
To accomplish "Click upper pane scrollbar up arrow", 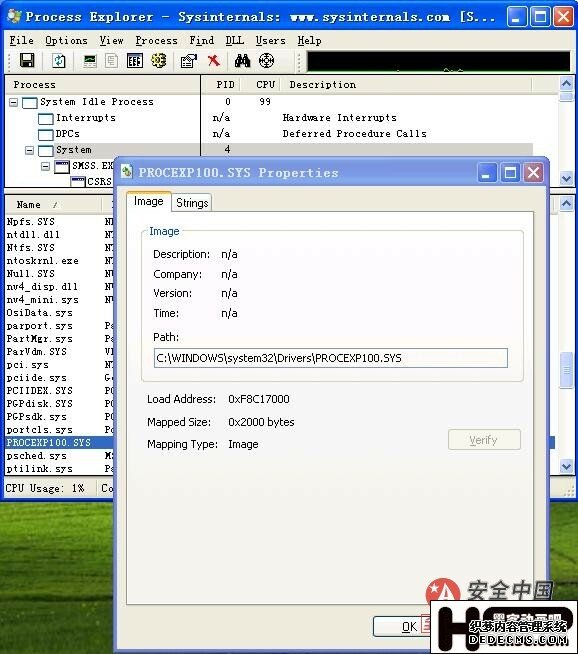I will [x=566, y=84].
